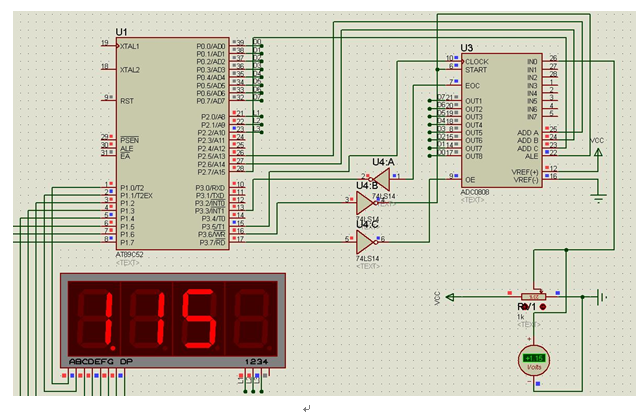The width and height of the screenshot is (644, 415).
Task: Click the P1.7 pin label
Action: click(127, 243)
